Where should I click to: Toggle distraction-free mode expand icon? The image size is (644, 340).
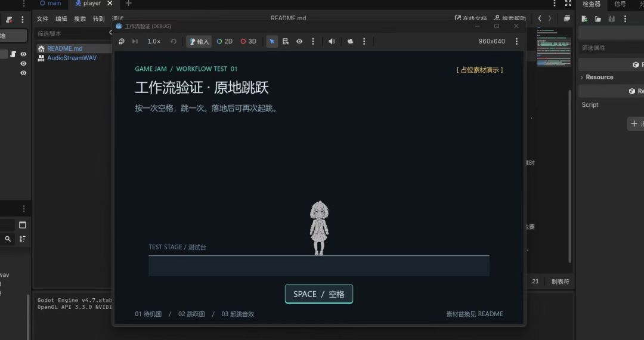[568, 4]
